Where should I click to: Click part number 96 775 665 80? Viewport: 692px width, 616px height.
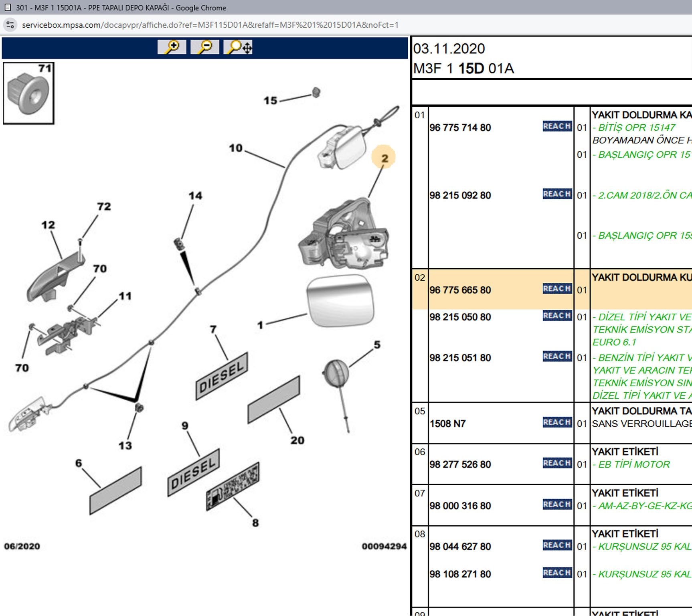pyautogui.click(x=460, y=290)
